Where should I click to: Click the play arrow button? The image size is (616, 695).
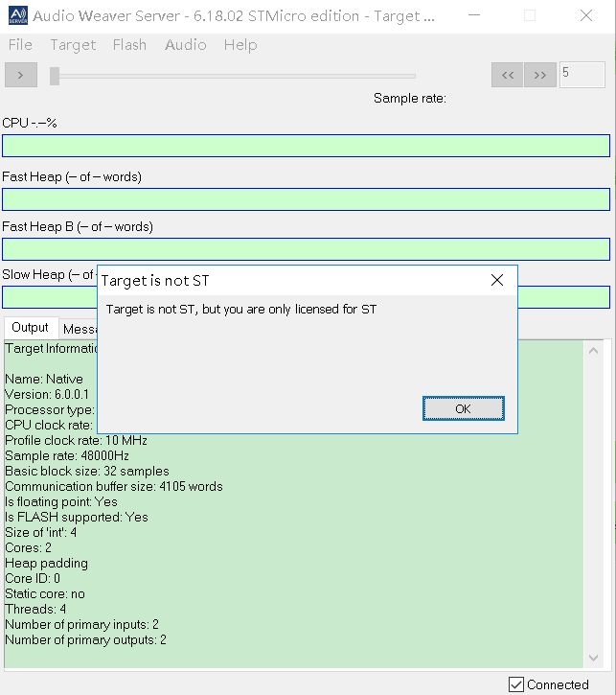point(21,75)
